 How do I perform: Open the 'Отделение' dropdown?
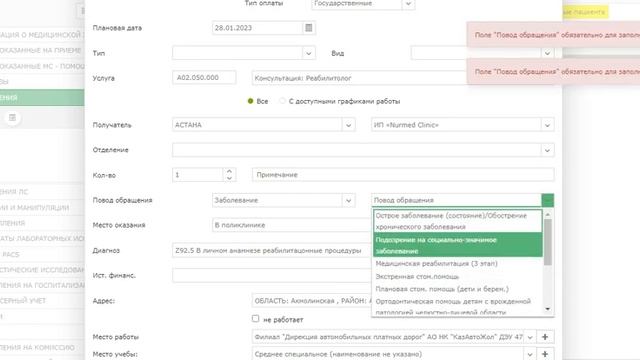(547, 150)
